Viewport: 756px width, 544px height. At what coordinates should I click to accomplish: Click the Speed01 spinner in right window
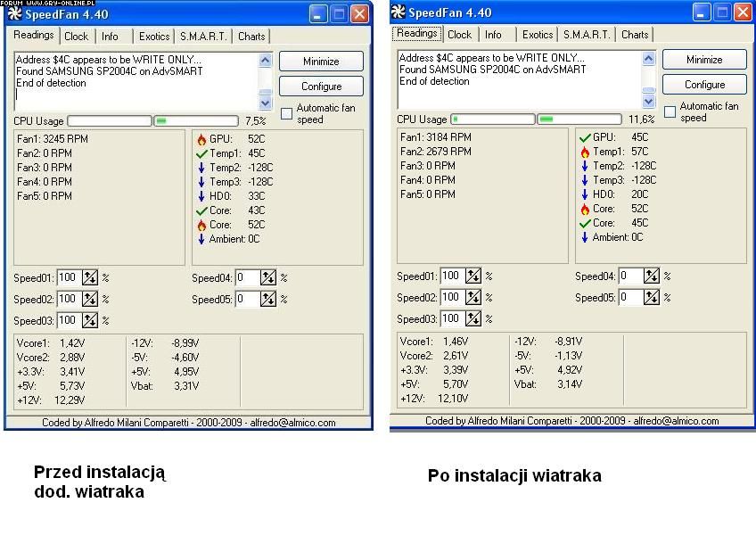coord(473,276)
